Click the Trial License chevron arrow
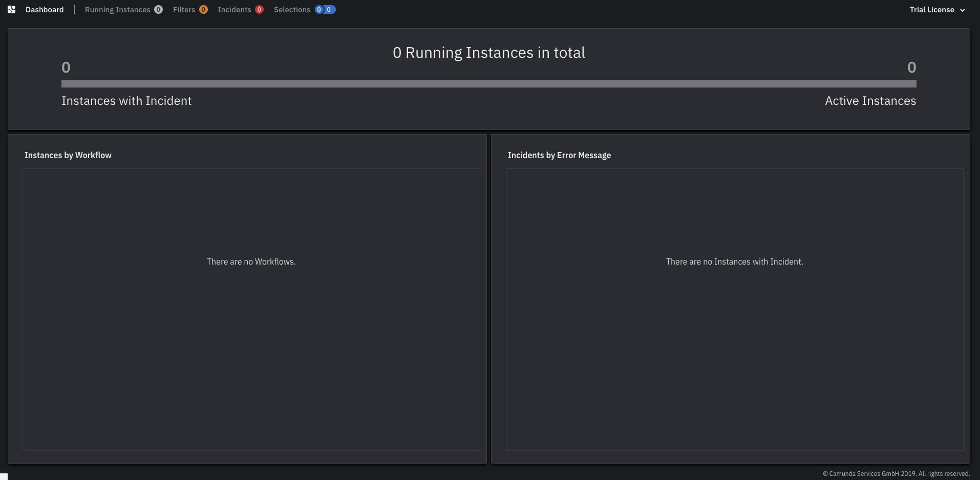The height and width of the screenshot is (480, 980). [x=963, y=10]
